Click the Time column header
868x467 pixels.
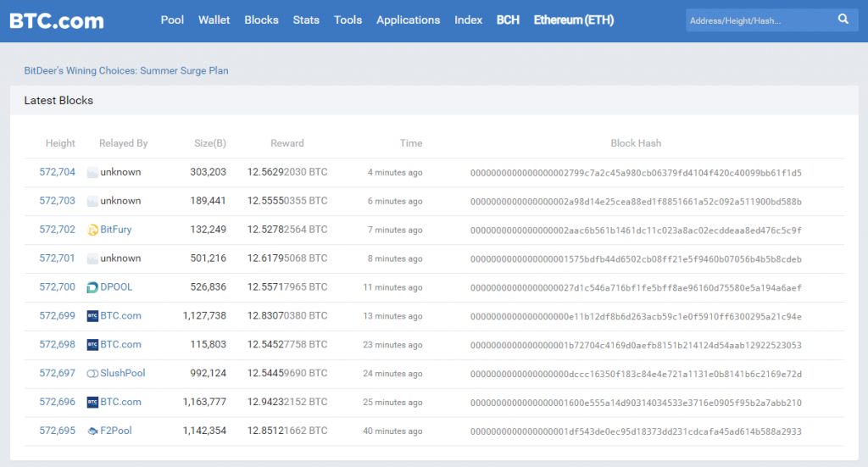[x=411, y=143]
